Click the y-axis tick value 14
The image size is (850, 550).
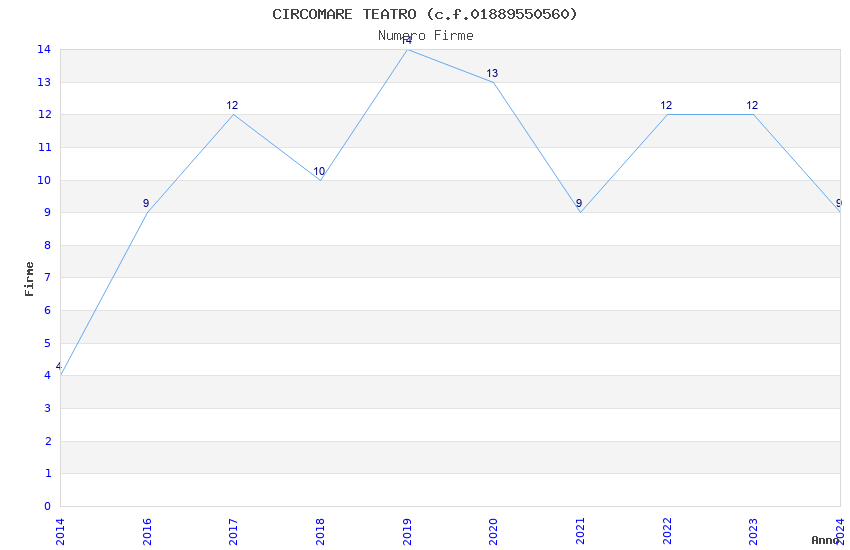(x=44, y=49)
